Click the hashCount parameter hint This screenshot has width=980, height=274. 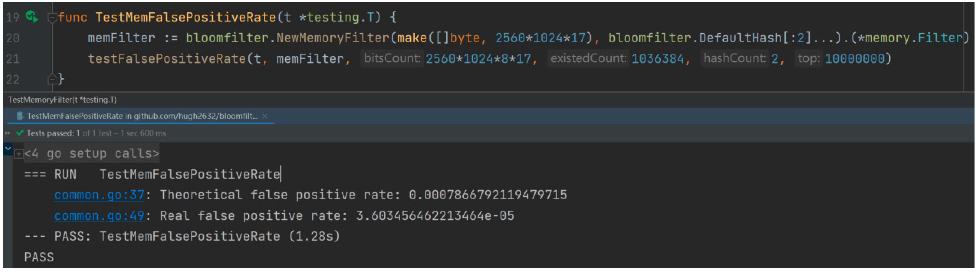coord(734,59)
